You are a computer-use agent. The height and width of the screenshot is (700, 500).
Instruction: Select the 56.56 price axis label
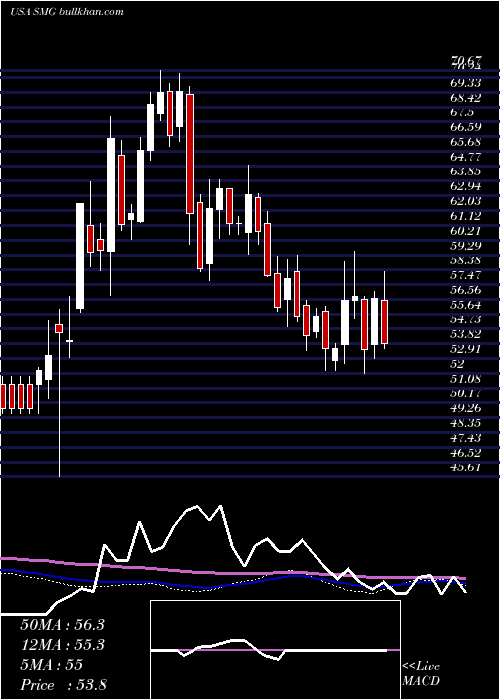466,290
